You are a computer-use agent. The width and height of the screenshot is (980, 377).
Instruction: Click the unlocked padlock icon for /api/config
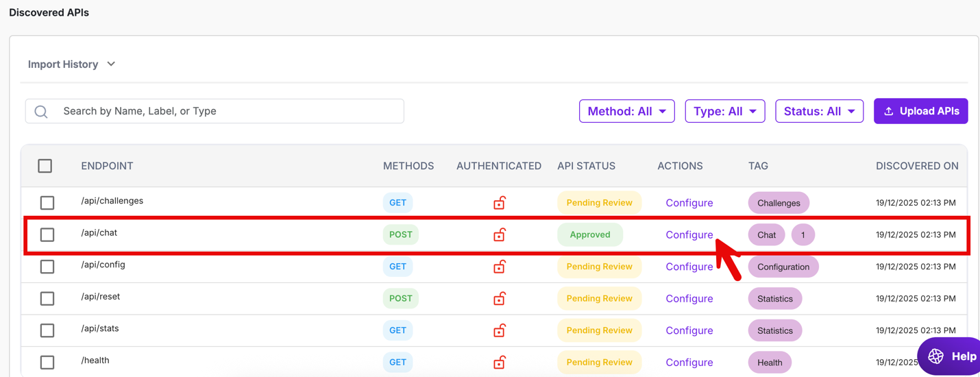pyautogui.click(x=500, y=267)
